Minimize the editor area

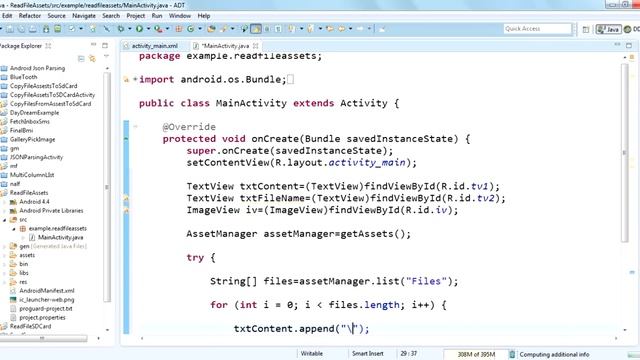tap(617, 44)
